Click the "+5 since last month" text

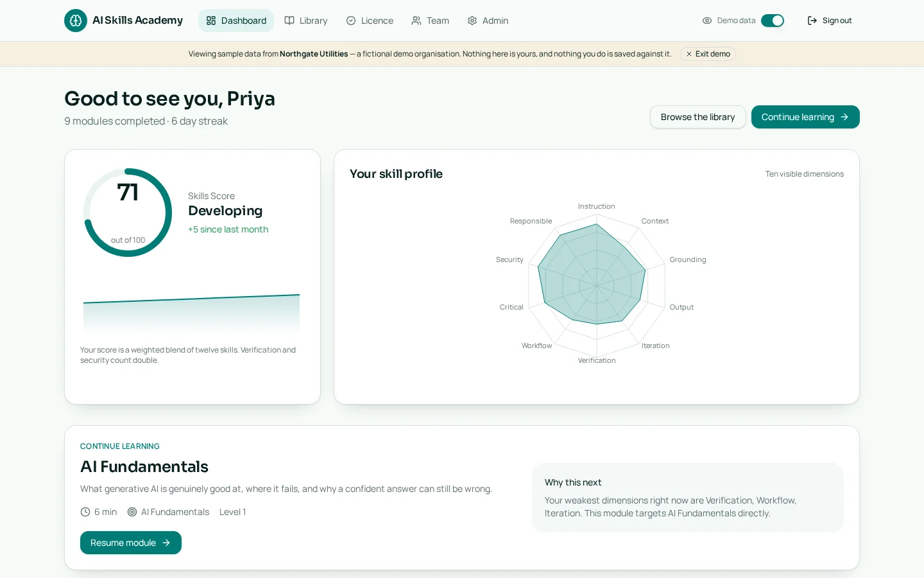228,229
